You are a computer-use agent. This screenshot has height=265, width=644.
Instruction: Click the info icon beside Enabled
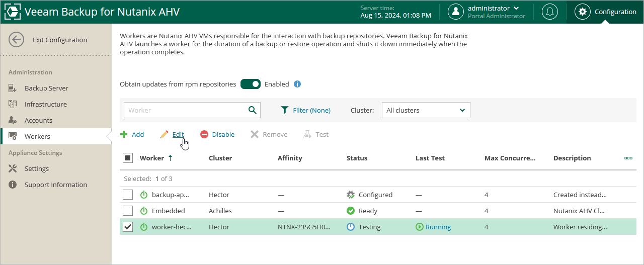(x=297, y=84)
